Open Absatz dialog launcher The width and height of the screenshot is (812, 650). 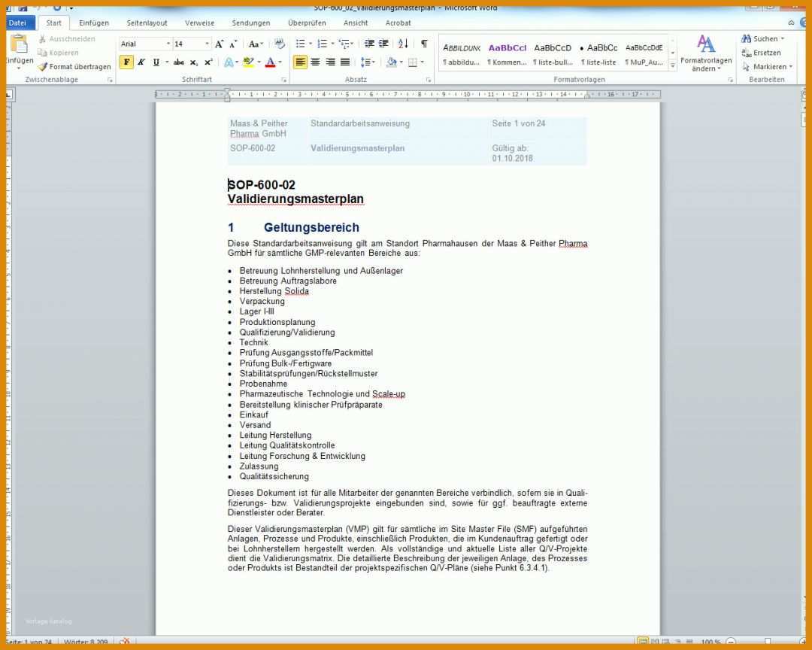[x=429, y=80]
